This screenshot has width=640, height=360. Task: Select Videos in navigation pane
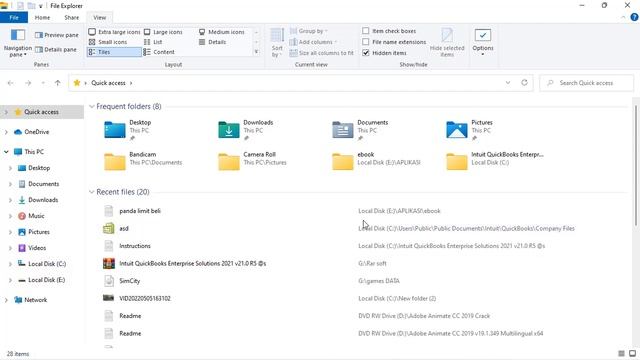(37, 248)
